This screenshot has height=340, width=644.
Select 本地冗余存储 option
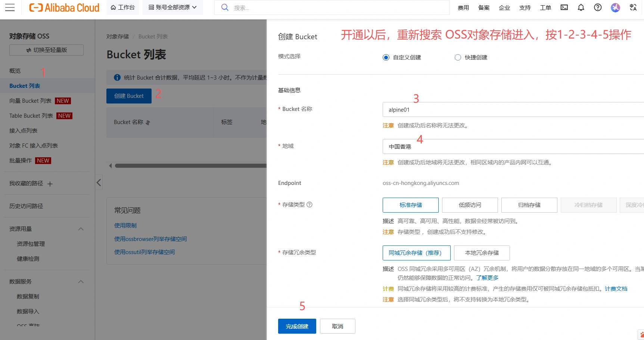pos(482,253)
